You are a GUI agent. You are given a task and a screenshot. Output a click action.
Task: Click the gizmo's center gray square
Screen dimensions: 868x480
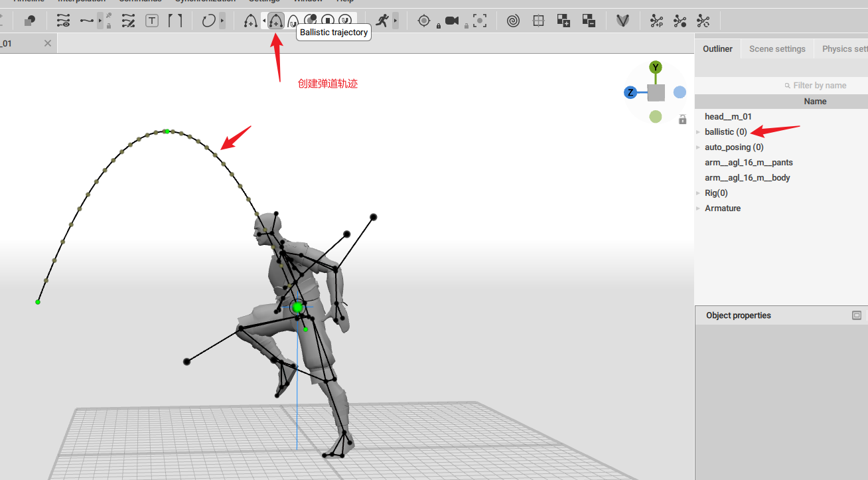656,92
